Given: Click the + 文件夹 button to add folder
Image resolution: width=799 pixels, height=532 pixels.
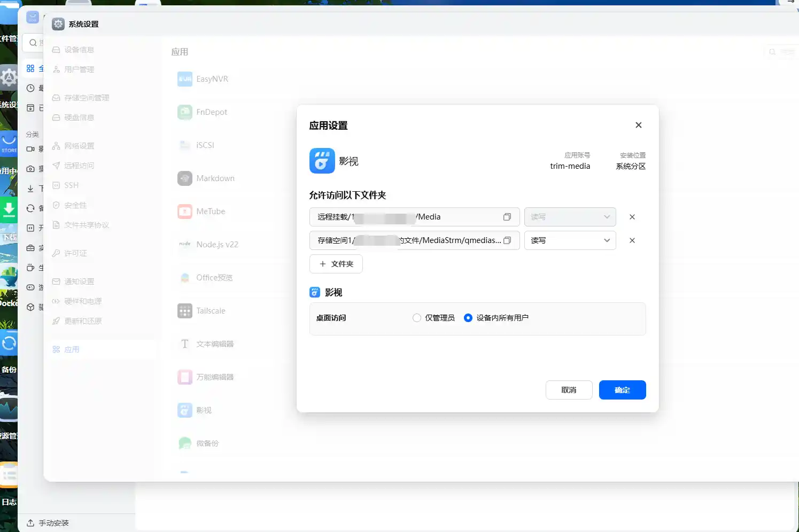Looking at the screenshot, I should [336, 264].
